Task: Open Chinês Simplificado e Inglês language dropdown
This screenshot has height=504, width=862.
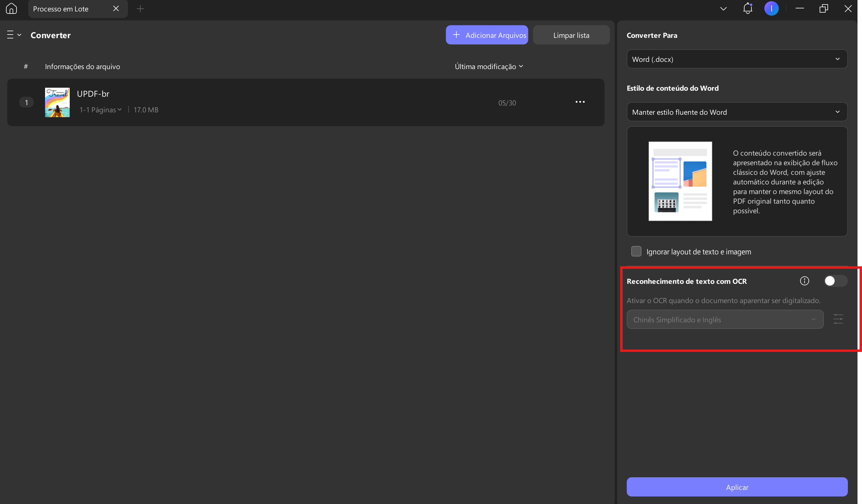Action: pos(725,319)
